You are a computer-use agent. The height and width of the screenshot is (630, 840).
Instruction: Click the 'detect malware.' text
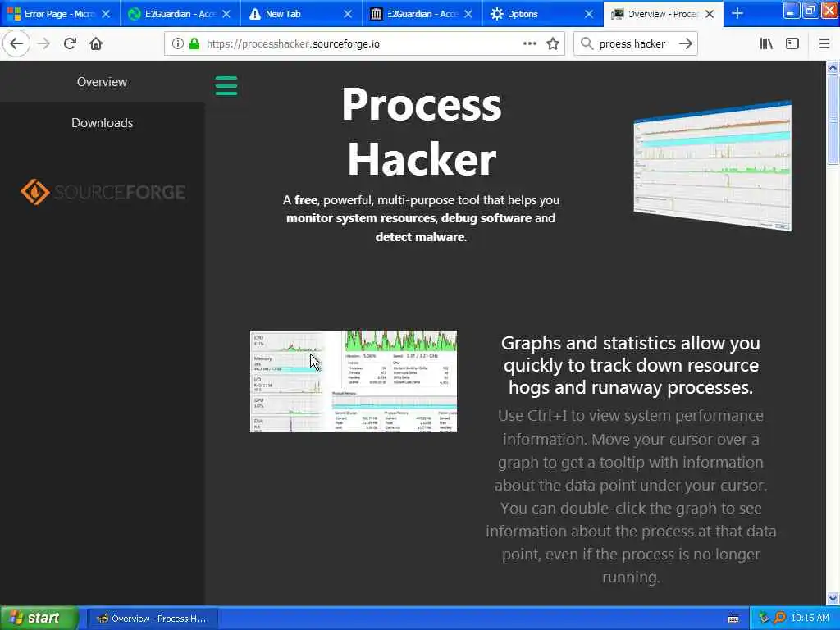click(421, 237)
